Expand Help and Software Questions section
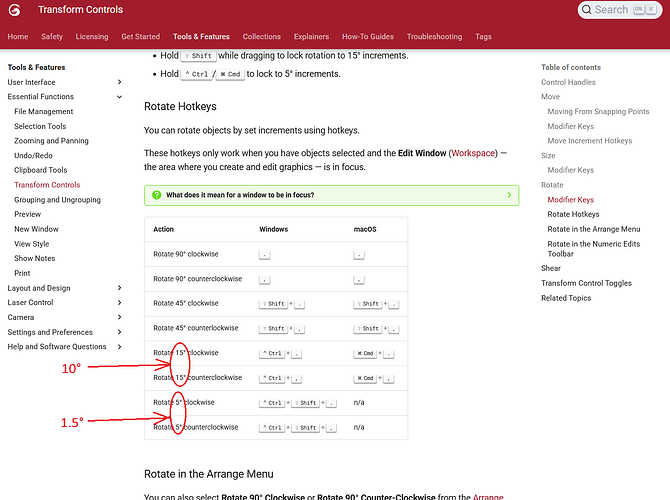Screen dimensions: 670x500 pos(120,347)
